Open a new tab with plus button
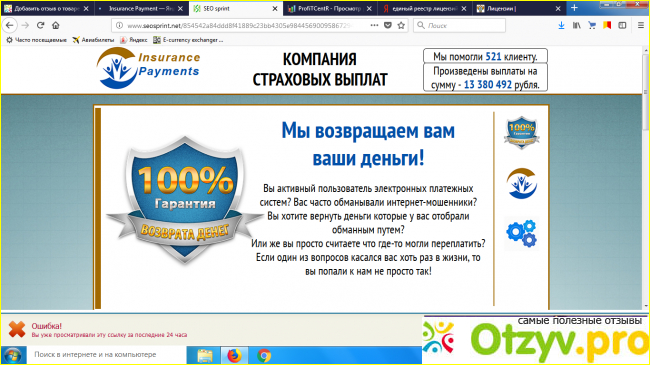This screenshot has width=650, height=365. 574,8
